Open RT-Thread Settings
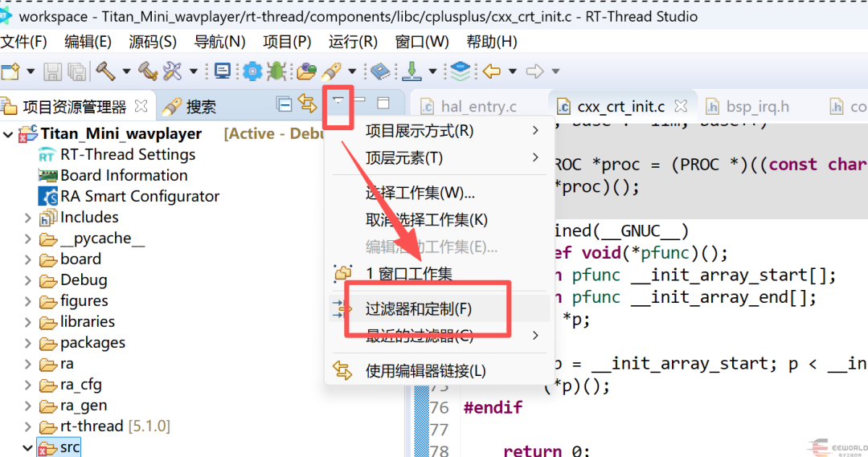The image size is (868, 457). click(x=127, y=154)
